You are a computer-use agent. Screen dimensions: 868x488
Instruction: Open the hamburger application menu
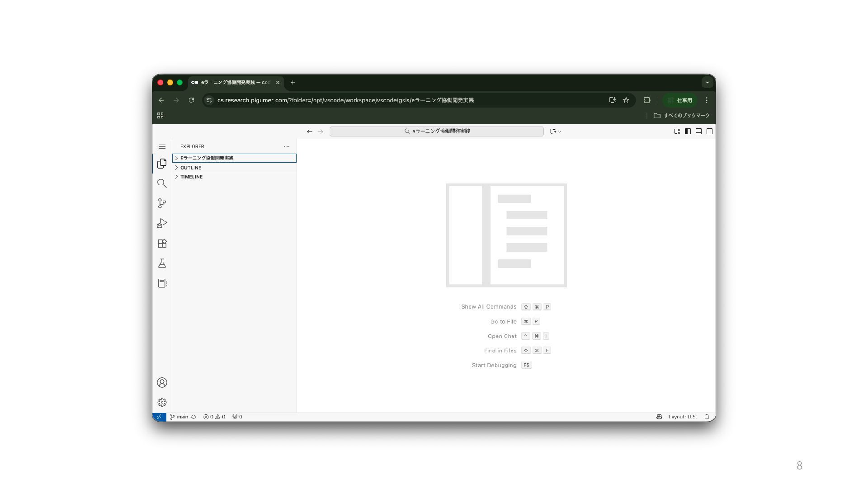point(162,147)
